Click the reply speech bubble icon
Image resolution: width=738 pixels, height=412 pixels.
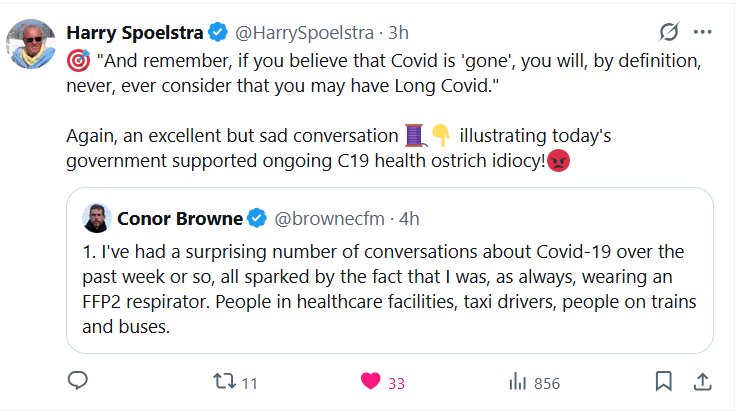(77, 381)
